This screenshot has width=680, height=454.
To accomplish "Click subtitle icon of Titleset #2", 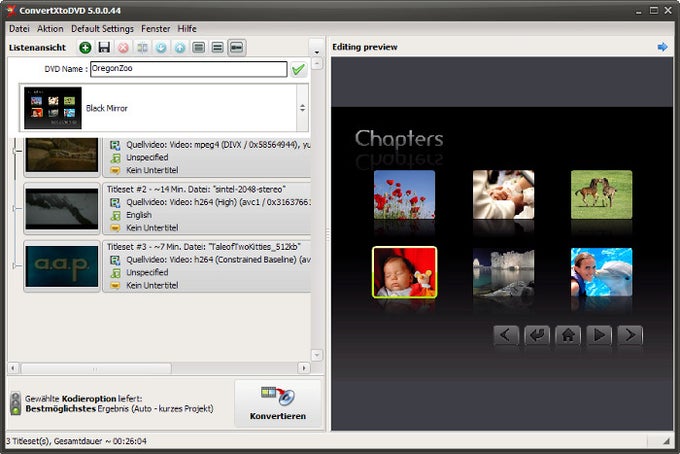I will 115,228.
